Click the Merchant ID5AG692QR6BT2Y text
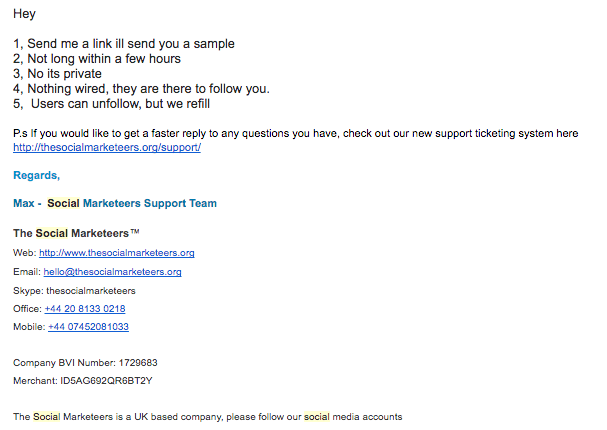 (x=82, y=381)
